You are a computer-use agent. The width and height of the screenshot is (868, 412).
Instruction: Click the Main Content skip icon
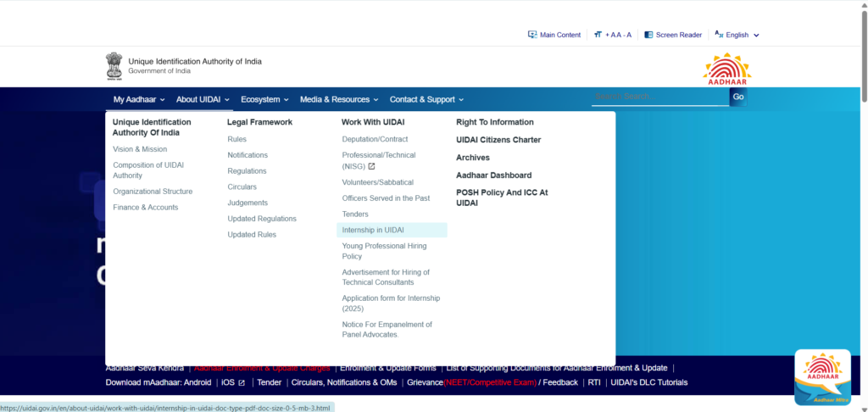coord(532,34)
